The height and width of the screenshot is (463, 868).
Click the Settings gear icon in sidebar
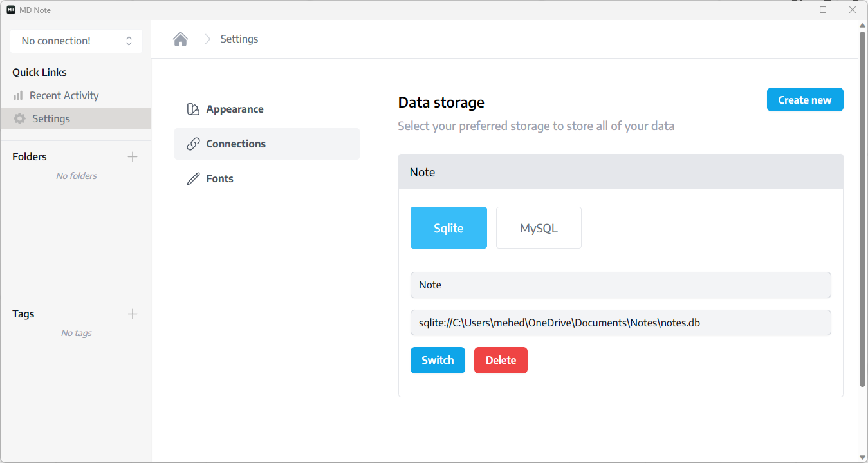(20, 118)
